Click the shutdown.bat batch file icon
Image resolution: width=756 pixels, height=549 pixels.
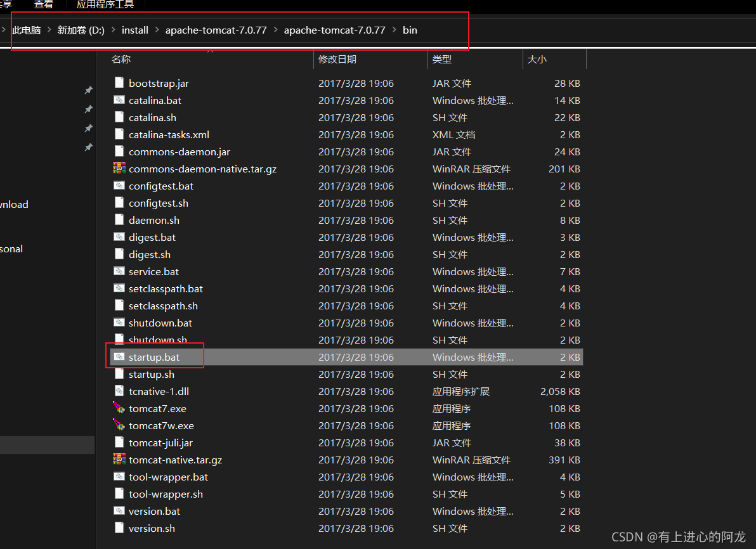tap(119, 323)
